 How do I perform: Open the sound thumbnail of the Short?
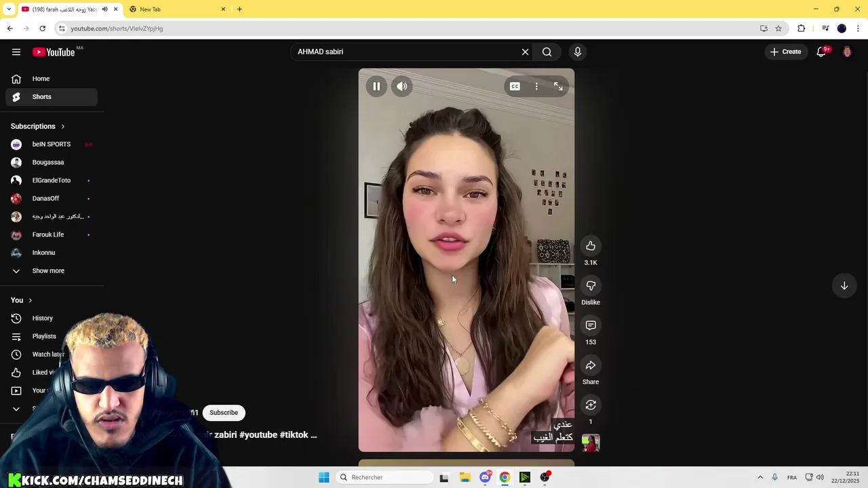[591, 443]
